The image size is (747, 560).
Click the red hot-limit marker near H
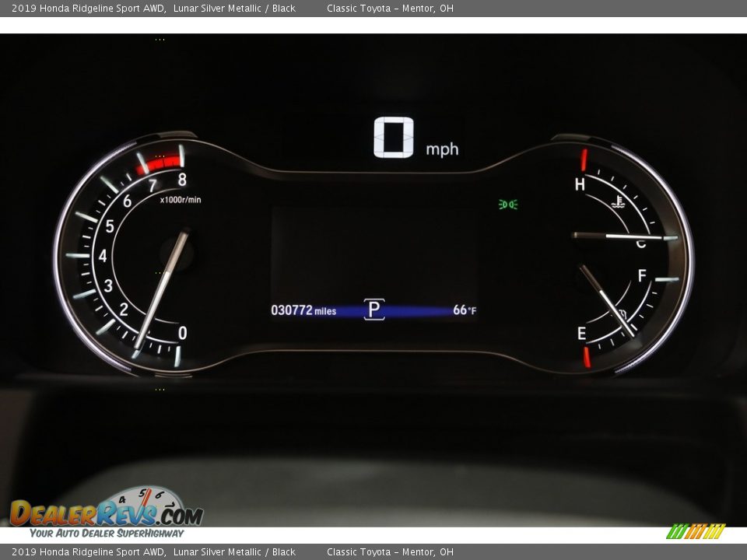tap(584, 159)
